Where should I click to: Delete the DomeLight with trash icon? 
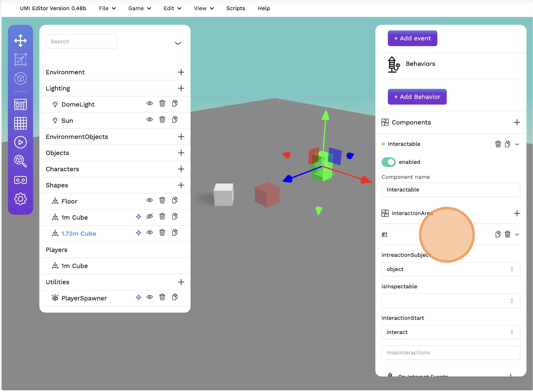(x=162, y=103)
